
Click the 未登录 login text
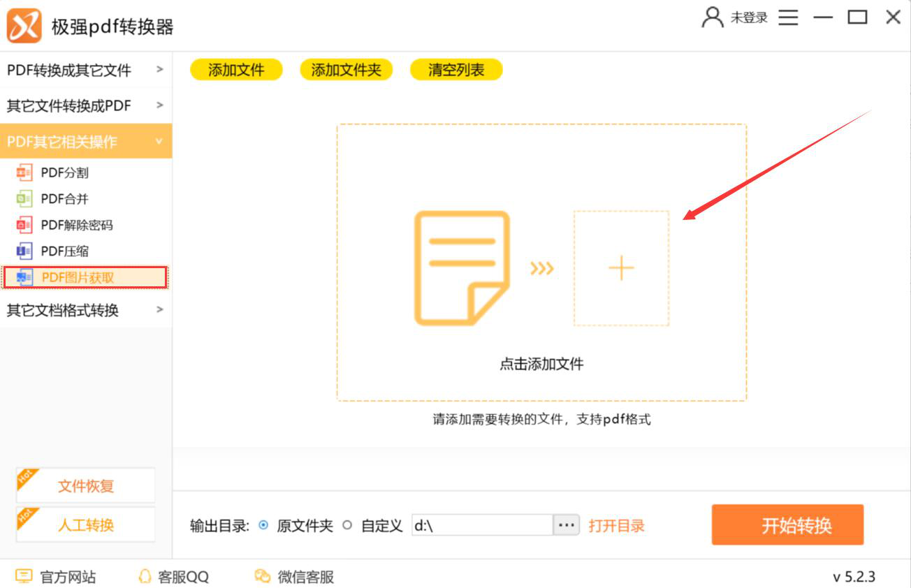[749, 18]
